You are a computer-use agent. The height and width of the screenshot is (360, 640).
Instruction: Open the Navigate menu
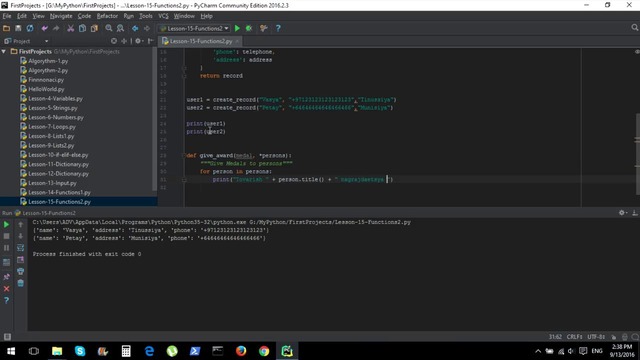tap(61, 16)
